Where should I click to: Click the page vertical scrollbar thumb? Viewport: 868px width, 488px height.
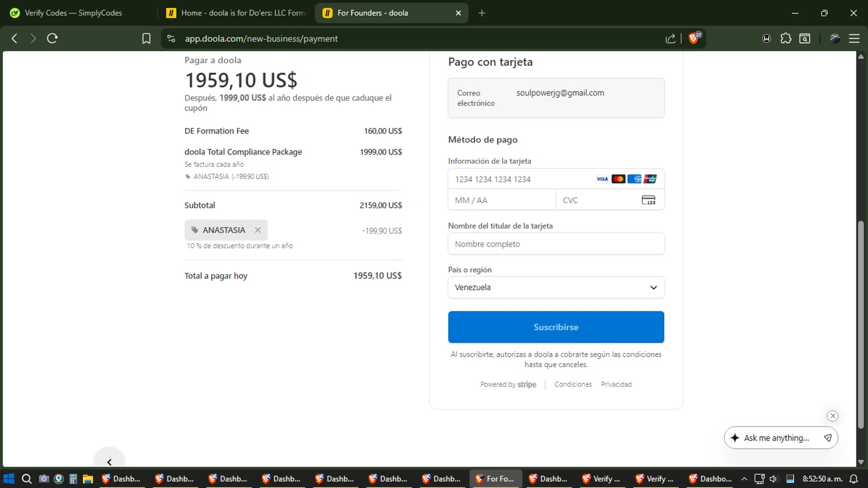pyautogui.click(x=861, y=324)
